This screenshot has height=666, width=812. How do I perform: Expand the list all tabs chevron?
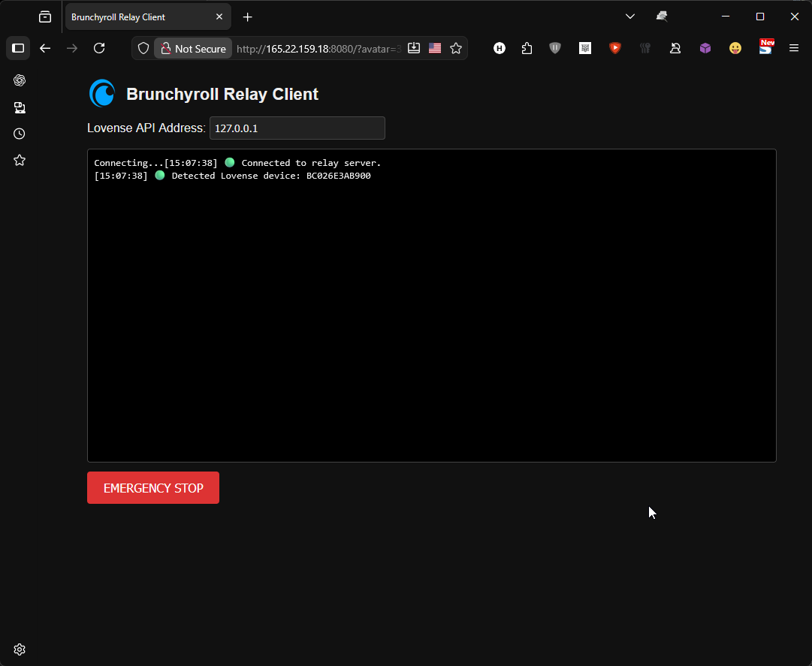pyautogui.click(x=630, y=17)
